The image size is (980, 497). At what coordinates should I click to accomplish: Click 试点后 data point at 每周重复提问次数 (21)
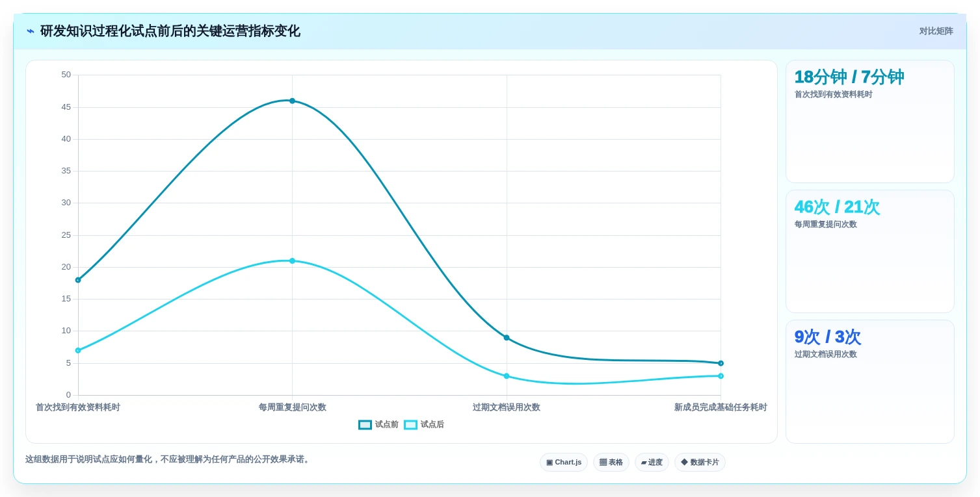(292, 261)
